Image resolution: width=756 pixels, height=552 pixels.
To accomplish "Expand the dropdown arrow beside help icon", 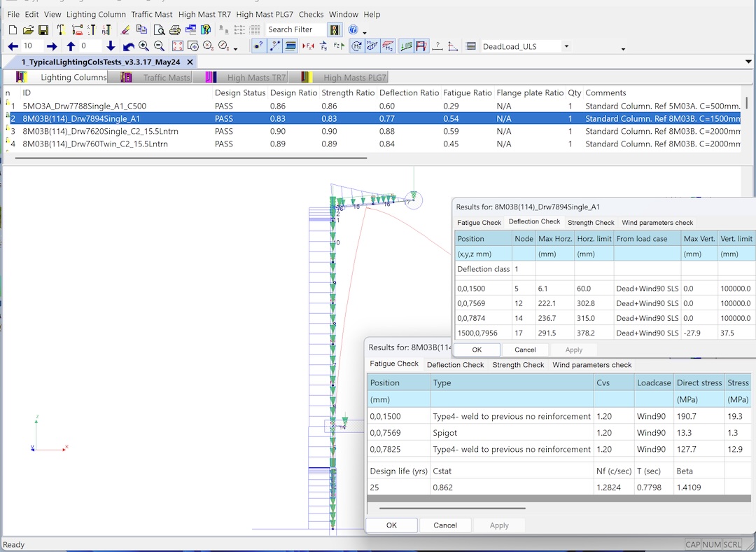I will point(365,32).
